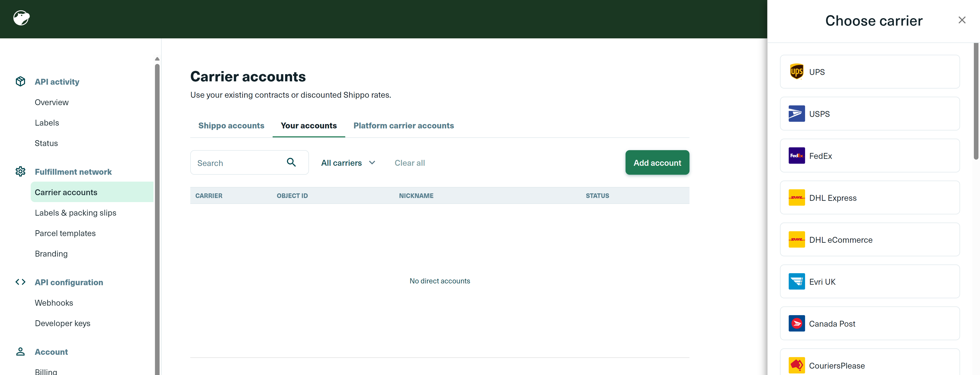Click the Fulfillment network gear icon
Screen dimensions: 980x375
pos(20,172)
